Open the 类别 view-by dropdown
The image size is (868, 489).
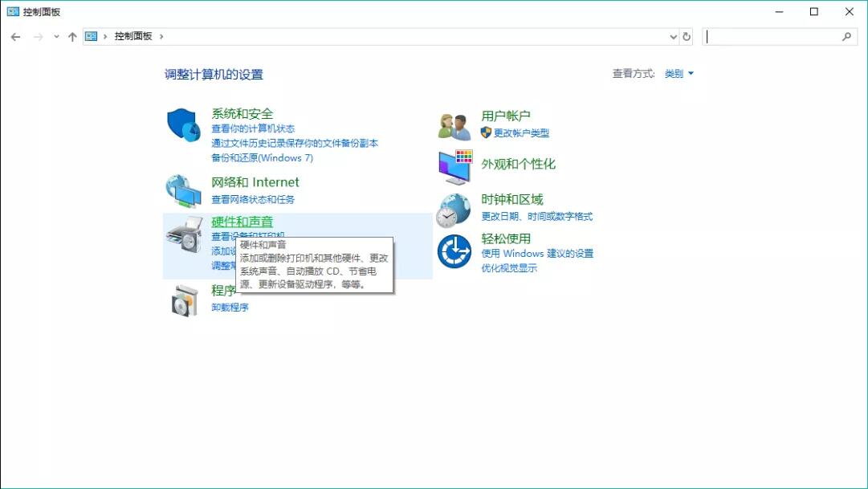coord(679,74)
